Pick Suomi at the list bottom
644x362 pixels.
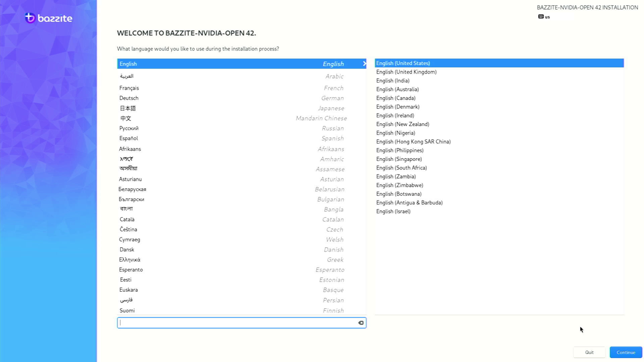241,311
